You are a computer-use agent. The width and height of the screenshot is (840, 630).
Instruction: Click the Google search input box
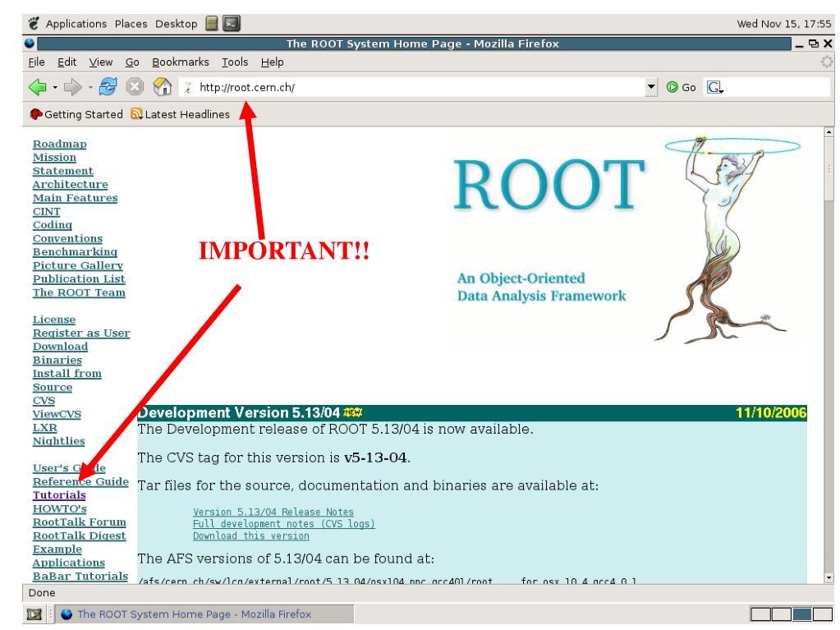click(777, 87)
